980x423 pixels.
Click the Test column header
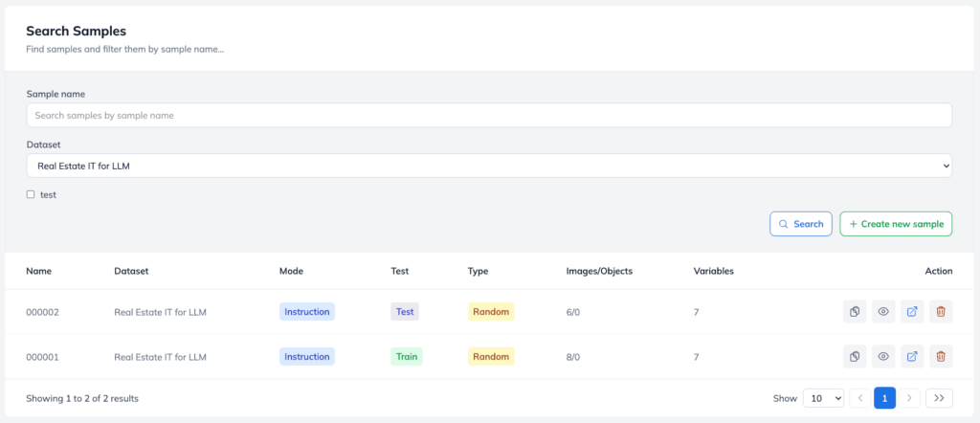pos(399,271)
